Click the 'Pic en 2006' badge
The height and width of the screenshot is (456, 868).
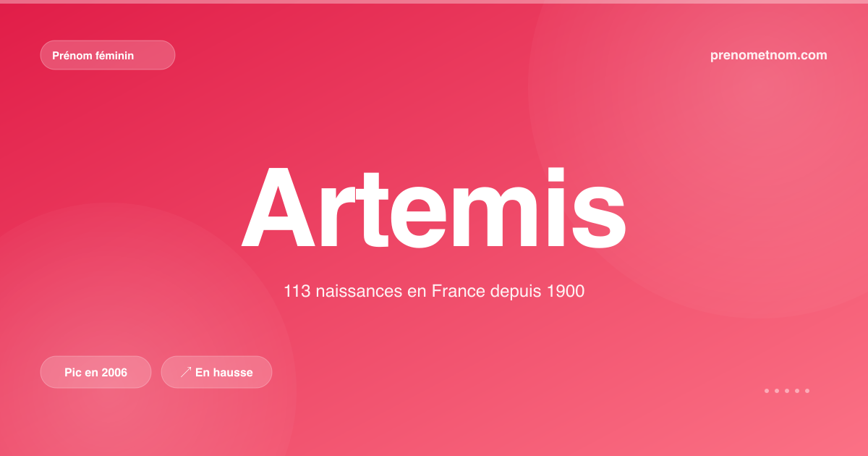(95, 372)
